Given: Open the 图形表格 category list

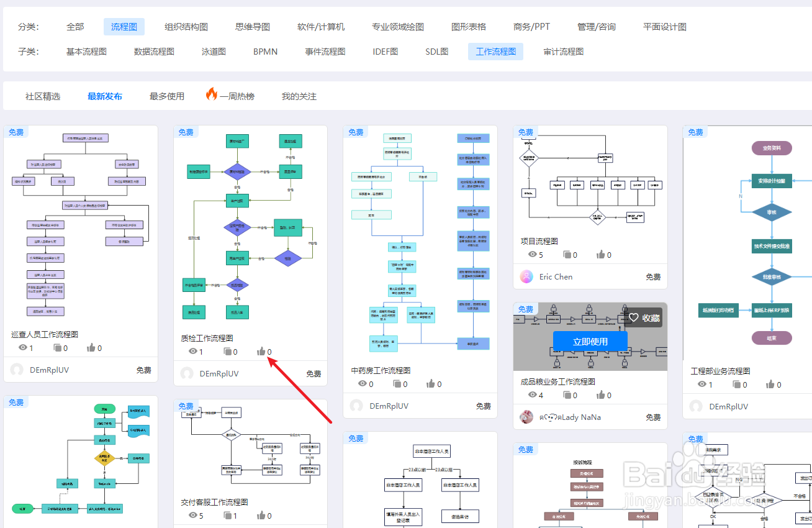Looking at the screenshot, I should click(x=469, y=26).
